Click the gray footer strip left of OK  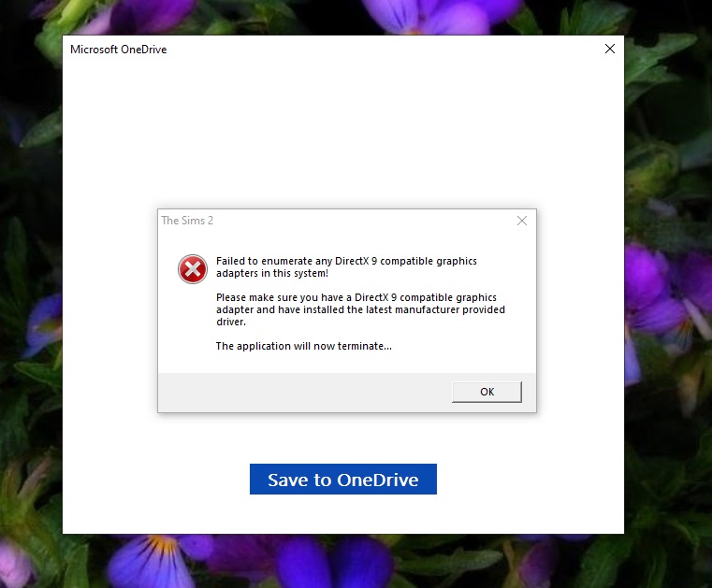[x=299, y=392]
